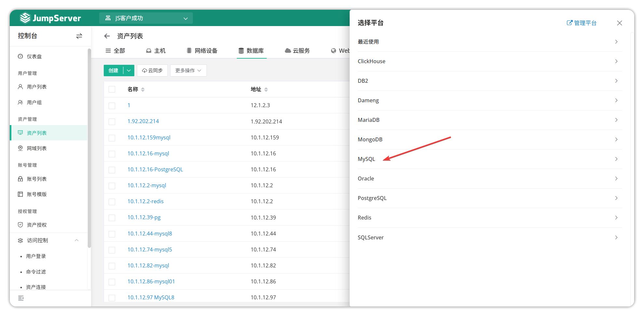Select the 用户列表 user list icon
This screenshot has height=313, width=644.
coord(20,87)
